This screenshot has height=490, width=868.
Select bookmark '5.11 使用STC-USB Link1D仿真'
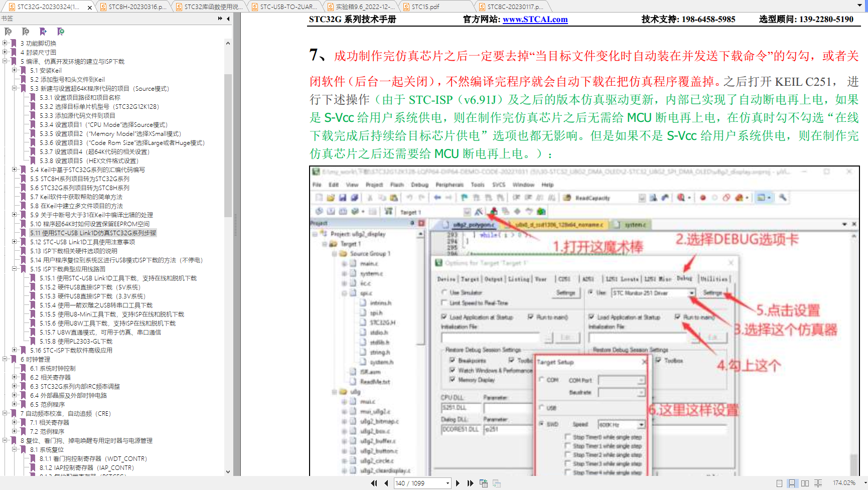click(93, 233)
